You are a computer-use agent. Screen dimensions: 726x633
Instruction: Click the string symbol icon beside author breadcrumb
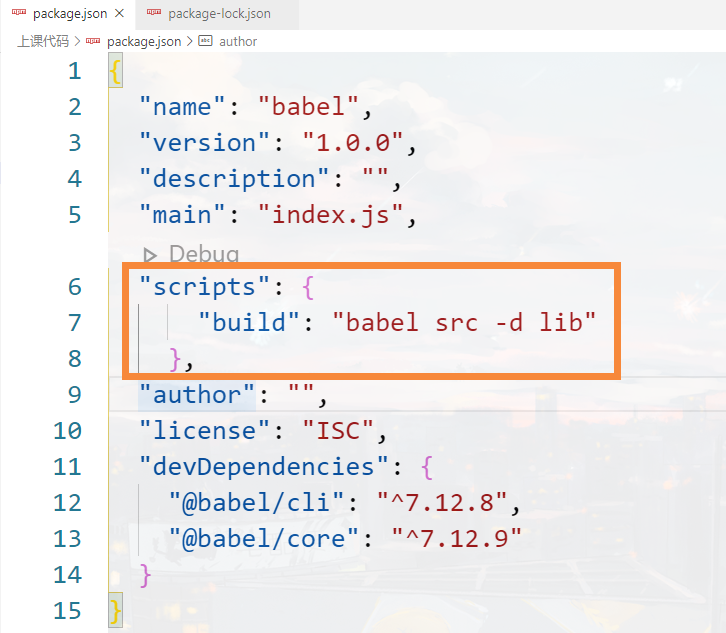(x=205, y=41)
